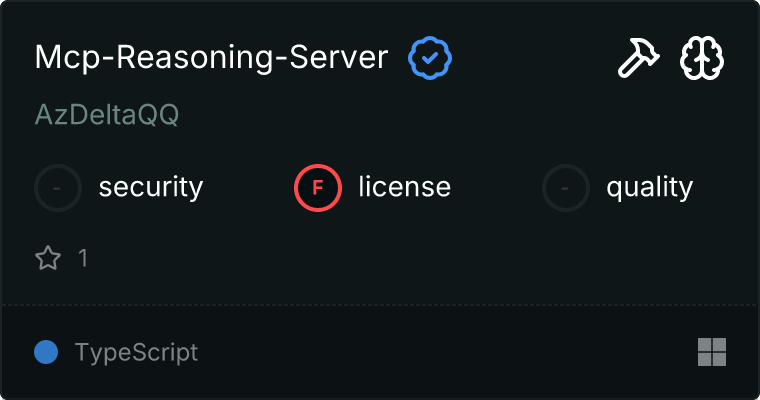This screenshot has height=400, width=760.
Task: Click the hammer tools icon
Action: (636, 59)
